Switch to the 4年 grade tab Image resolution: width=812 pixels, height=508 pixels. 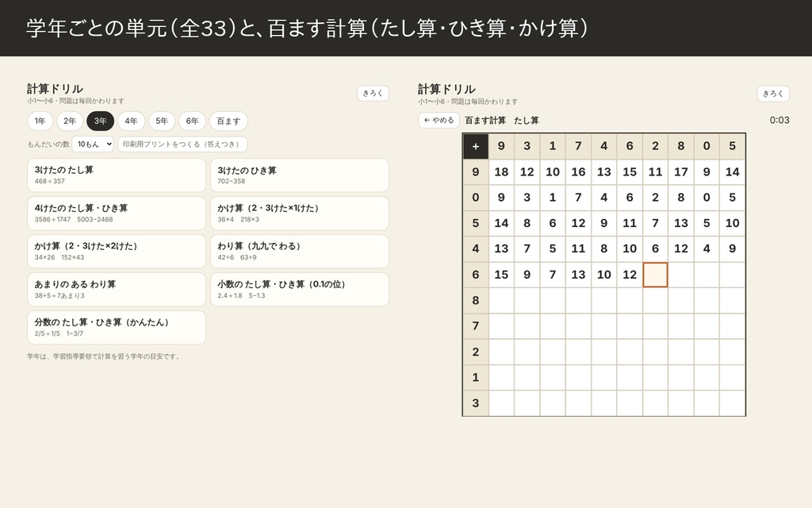[x=131, y=121]
